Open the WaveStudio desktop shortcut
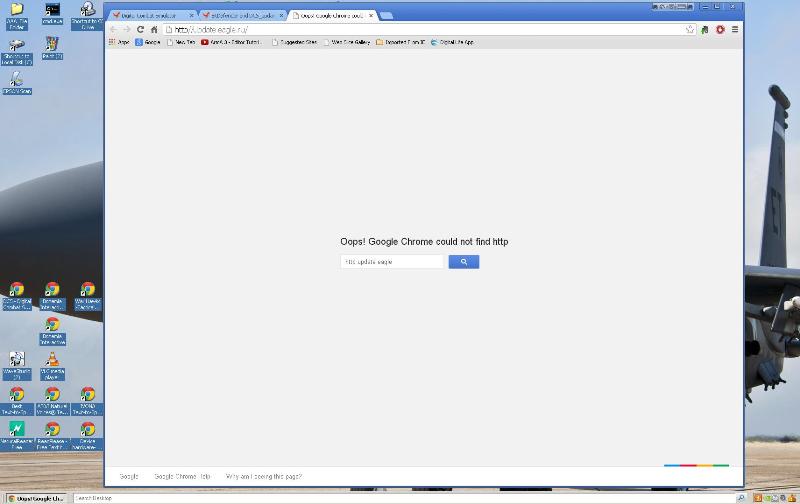This screenshot has height=504, width=800. (x=17, y=366)
